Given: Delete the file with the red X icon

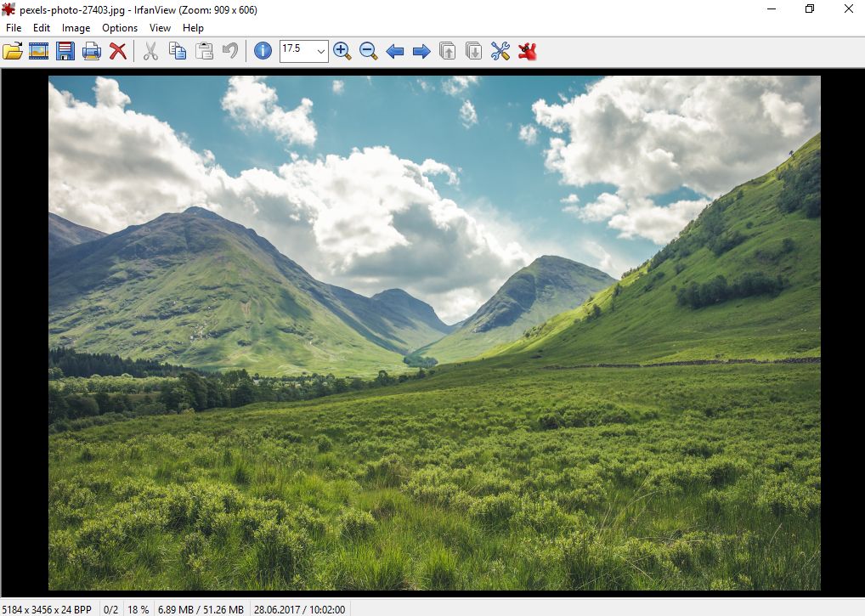Looking at the screenshot, I should pos(117,51).
